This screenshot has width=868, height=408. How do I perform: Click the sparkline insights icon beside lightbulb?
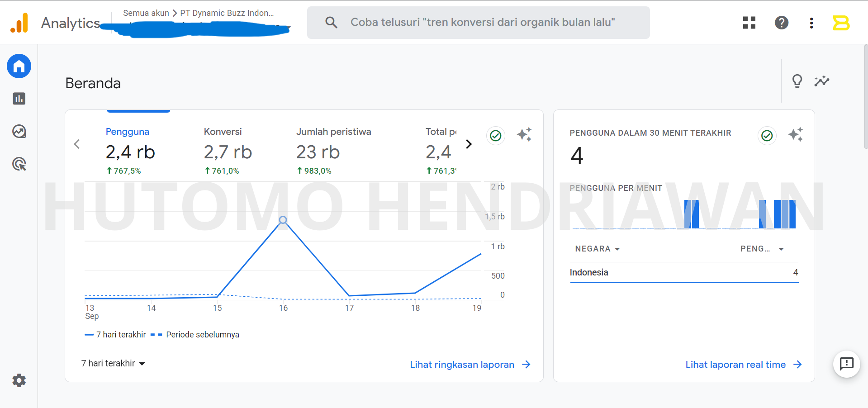822,81
